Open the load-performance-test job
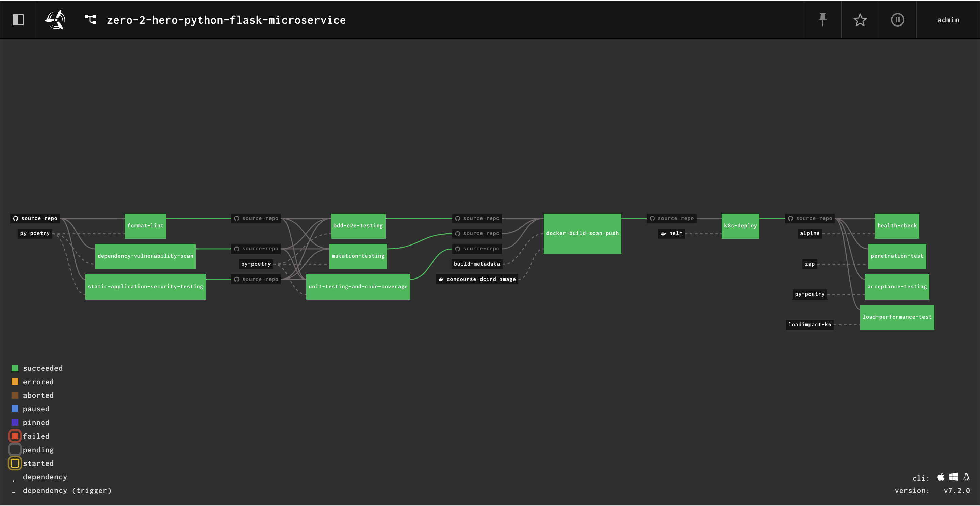 click(897, 317)
